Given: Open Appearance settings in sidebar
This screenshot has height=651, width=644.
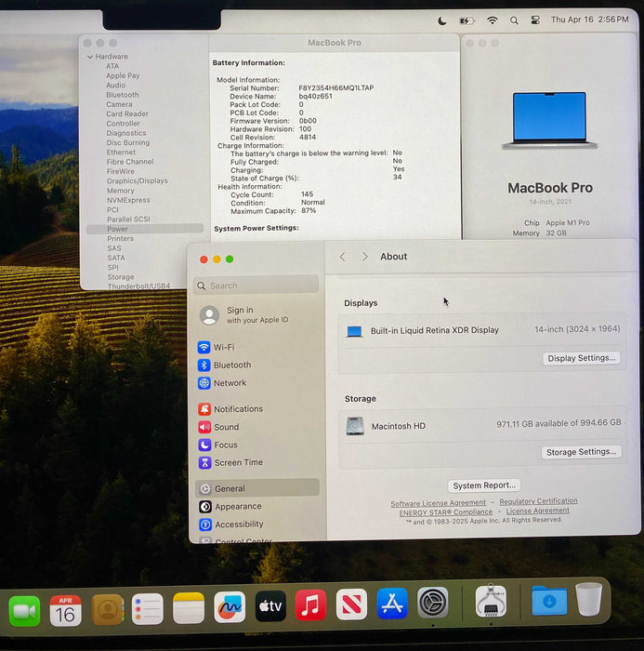Looking at the screenshot, I should 257,507.
